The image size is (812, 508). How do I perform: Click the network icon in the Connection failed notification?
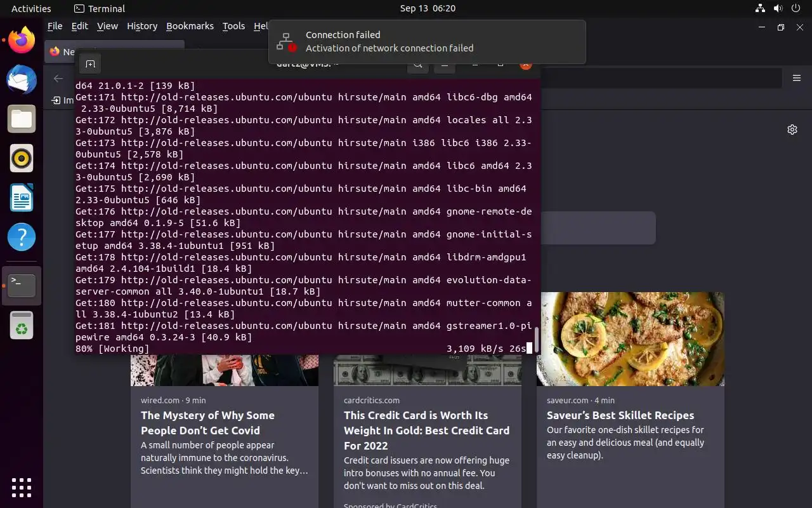click(x=287, y=42)
